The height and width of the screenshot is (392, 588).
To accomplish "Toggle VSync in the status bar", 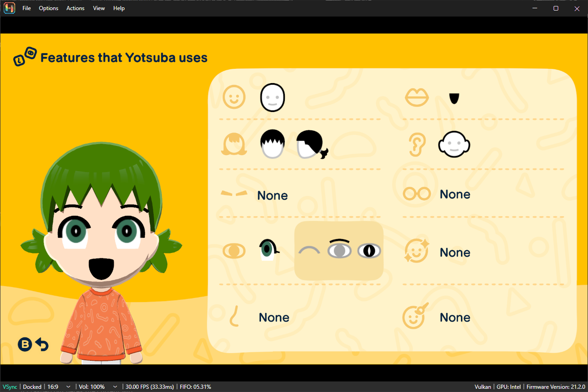I will pyautogui.click(x=10, y=387).
